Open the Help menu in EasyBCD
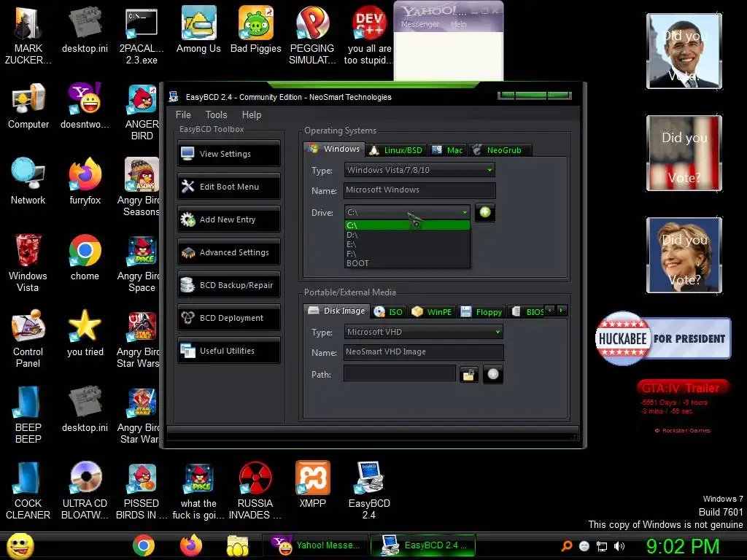Image resolution: width=747 pixels, height=560 pixels. pyautogui.click(x=252, y=114)
